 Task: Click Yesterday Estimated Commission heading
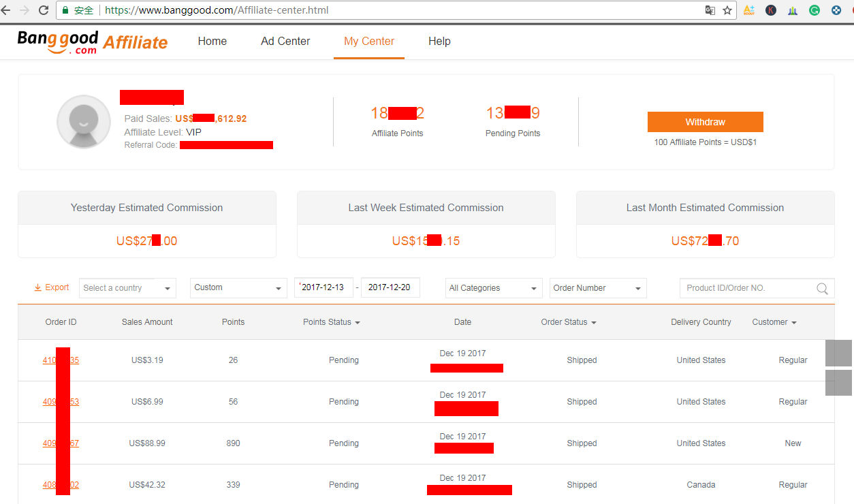[147, 208]
